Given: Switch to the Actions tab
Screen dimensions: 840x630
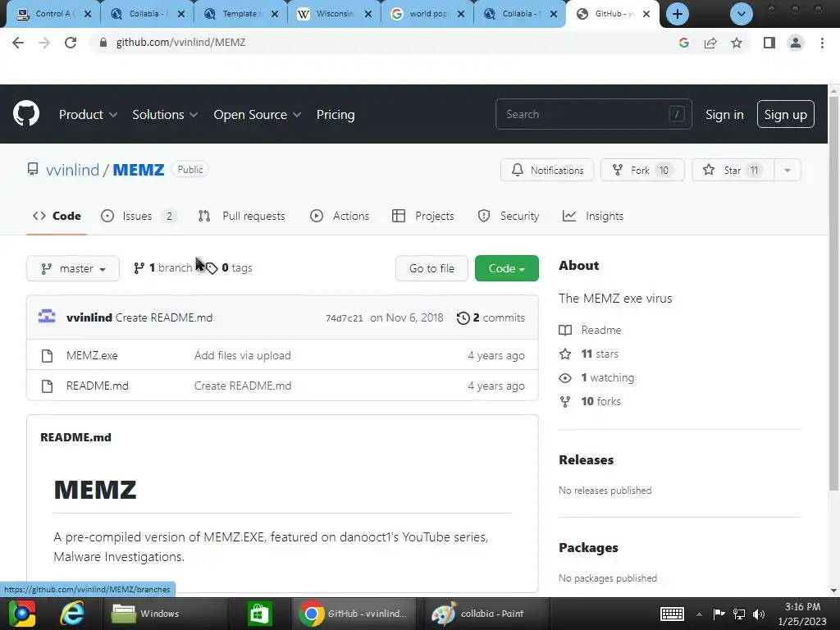Looking at the screenshot, I should [x=340, y=216].
